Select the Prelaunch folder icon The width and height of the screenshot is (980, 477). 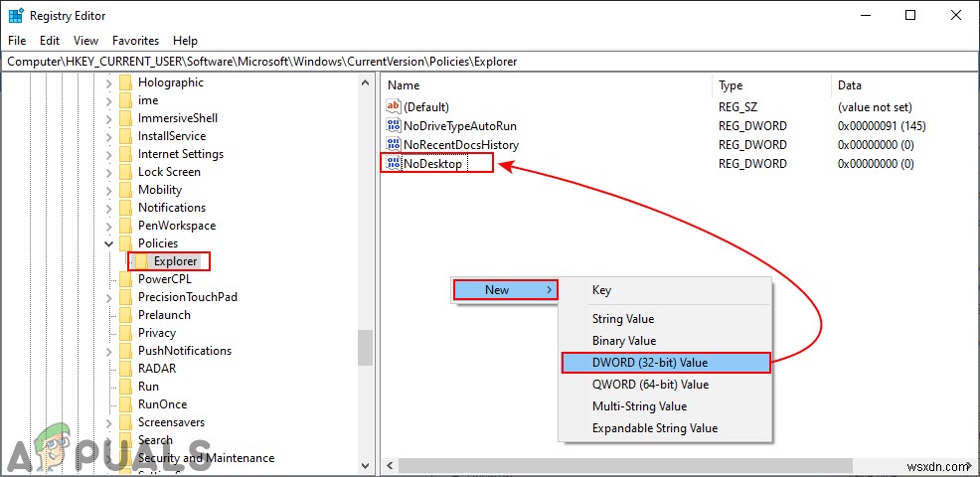(x=125, y=315)
